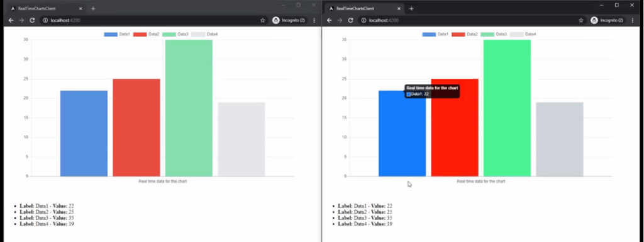Maximize the left browser window
This screenshot has width=644, height=242.
(x=299, y=5)
